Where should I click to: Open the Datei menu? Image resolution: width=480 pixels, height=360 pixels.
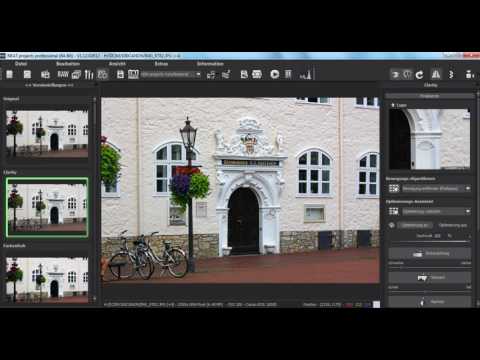[21, 64]
